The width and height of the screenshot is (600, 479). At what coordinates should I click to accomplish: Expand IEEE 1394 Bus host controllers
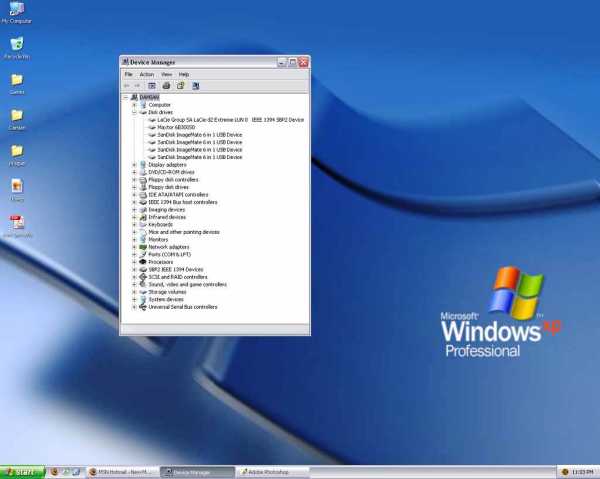point(134,202)
